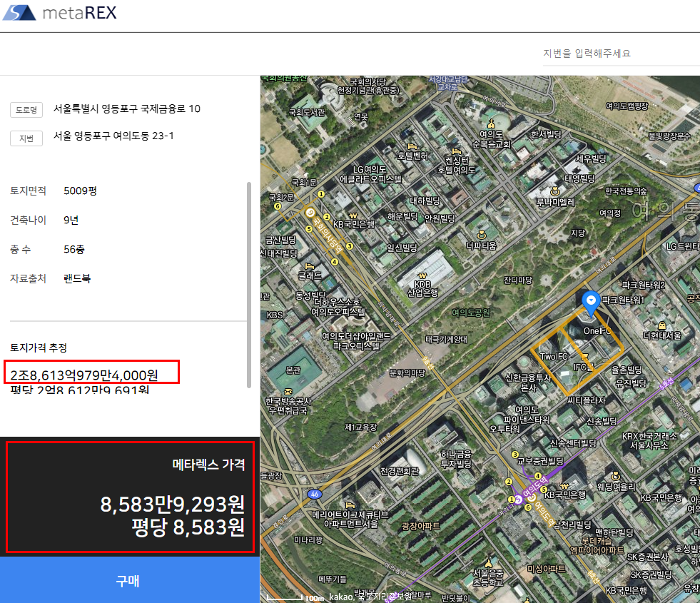
Task: Click the metaREX price 8,583만9,293원
Action: coord(172,505)
